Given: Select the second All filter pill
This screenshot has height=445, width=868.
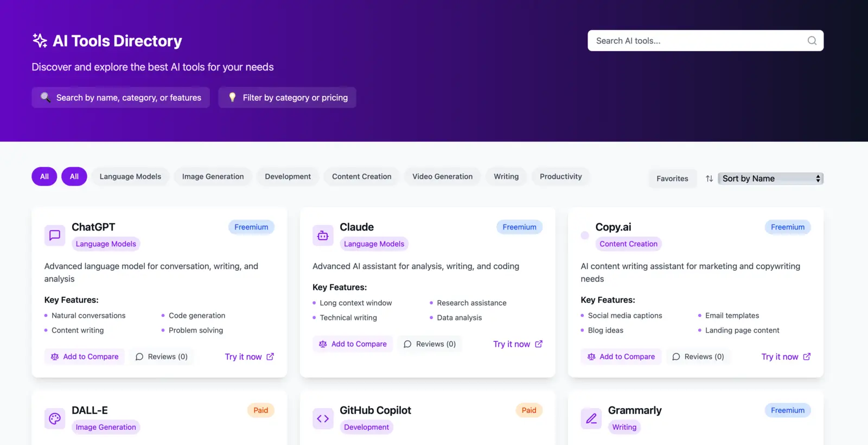Looking at the screenshot, I should 74,176.
